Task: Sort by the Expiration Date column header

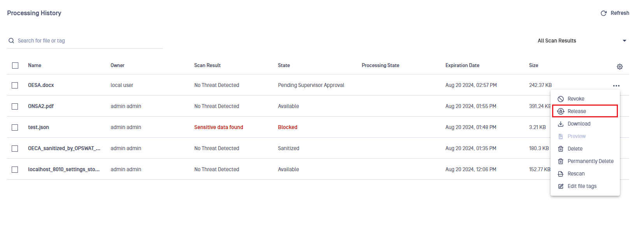Action: pyautogui.click(x=462, y=66)
